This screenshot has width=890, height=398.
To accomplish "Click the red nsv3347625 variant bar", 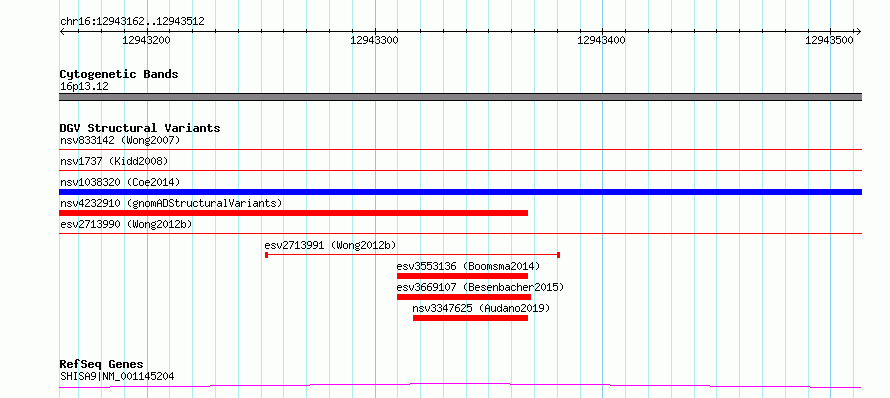I will (471, 318).
